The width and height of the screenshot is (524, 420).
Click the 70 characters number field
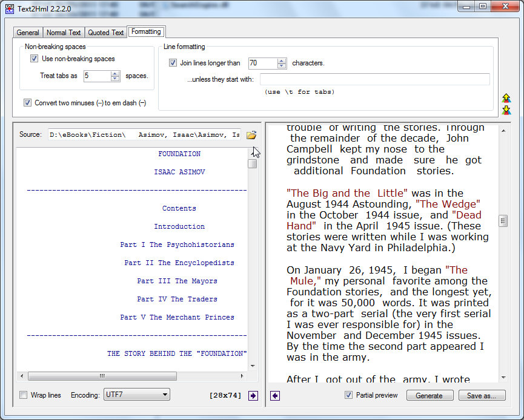[x=263, y=63]
